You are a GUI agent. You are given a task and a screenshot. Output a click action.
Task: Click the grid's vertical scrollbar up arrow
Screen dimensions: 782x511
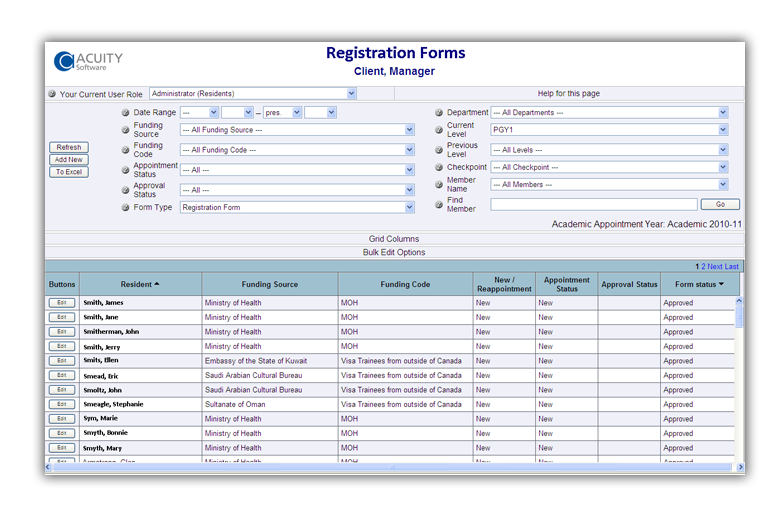pyautogui.click(x=739, y=301)
